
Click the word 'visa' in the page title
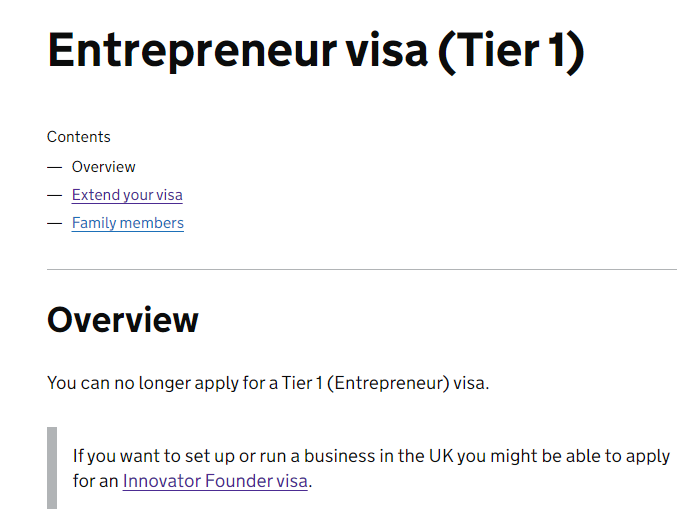[386, 51]
